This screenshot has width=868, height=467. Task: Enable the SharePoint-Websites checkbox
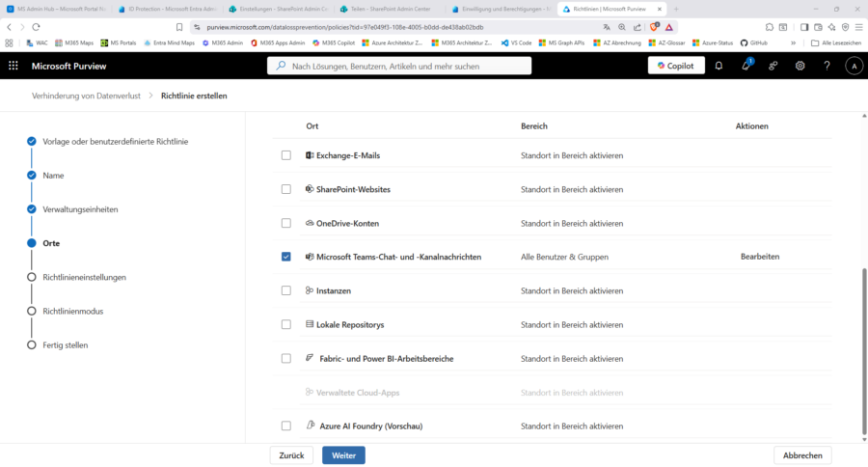coord(286,189)
